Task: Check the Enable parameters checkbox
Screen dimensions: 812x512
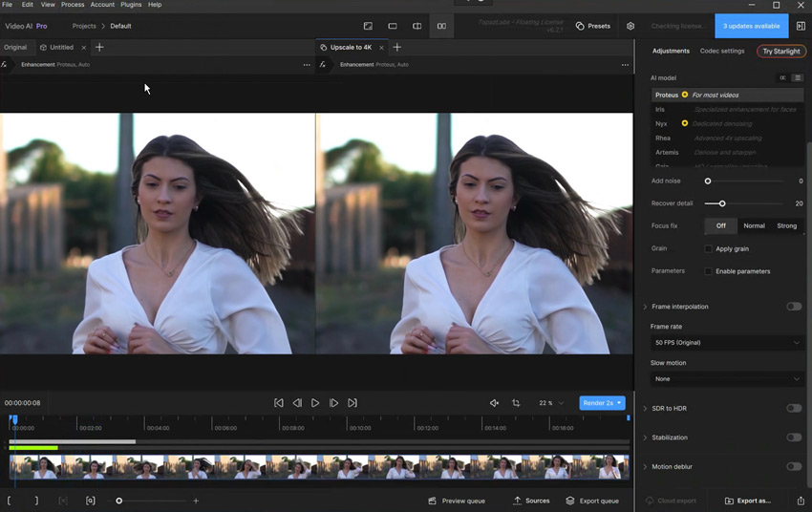Action: 708,271
